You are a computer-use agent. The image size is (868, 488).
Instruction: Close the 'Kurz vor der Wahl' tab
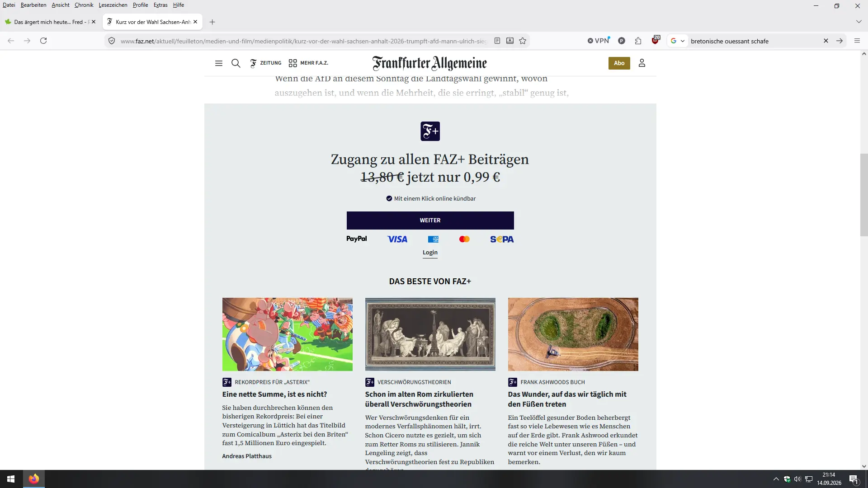click(x=195, y=22)
